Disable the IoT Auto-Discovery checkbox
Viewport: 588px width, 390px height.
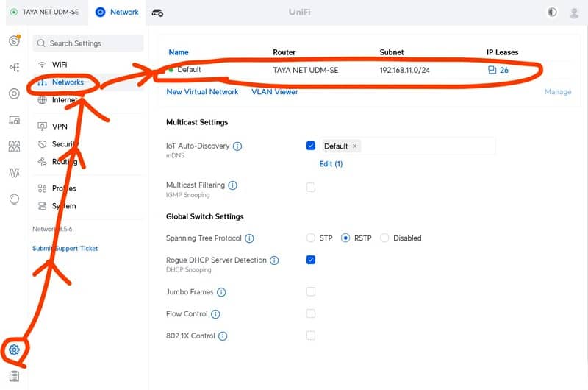pyautogui.click(x=311, y=146)
